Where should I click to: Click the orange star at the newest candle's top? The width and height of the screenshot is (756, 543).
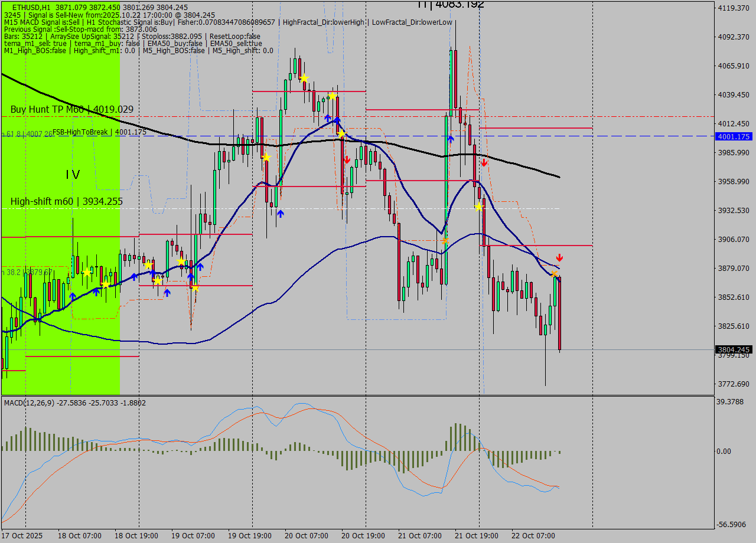point(555,274)
